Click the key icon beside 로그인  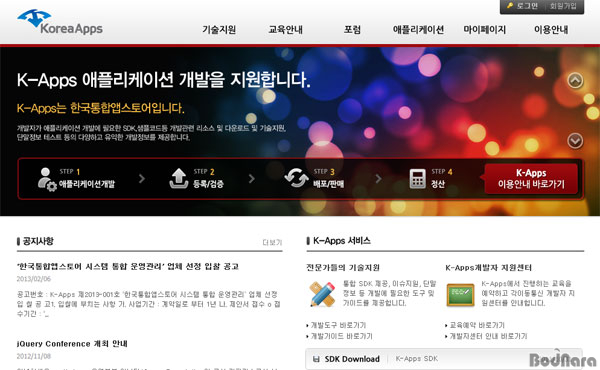[510, 6]
